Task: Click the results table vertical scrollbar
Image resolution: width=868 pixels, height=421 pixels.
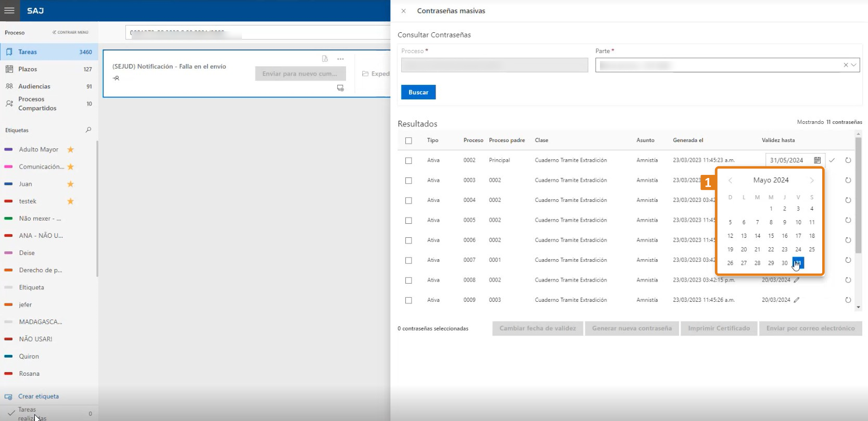Action: 859,195
